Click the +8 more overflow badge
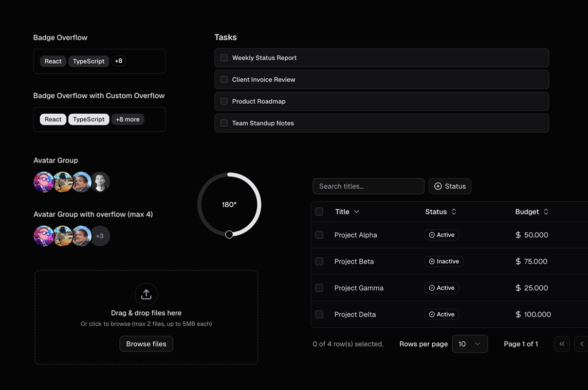The width and height of the screenshot is (588, 390). tap(127, 119)
